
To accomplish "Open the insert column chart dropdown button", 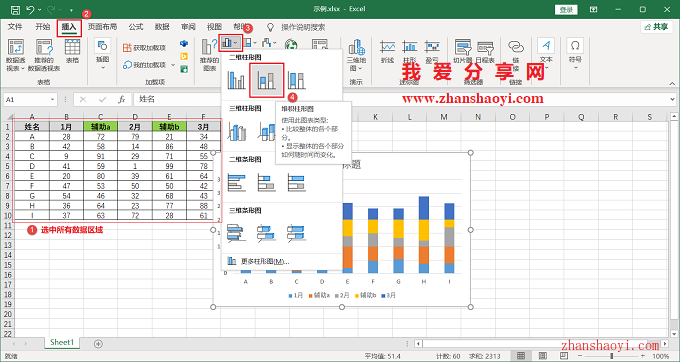I will (230, 43).
